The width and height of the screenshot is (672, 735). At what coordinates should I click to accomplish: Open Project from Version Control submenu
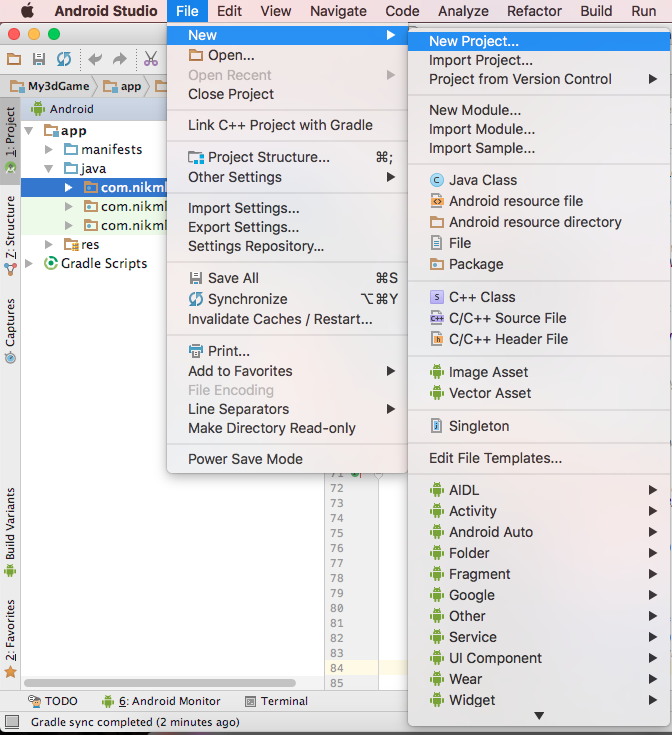click(539, 79)
